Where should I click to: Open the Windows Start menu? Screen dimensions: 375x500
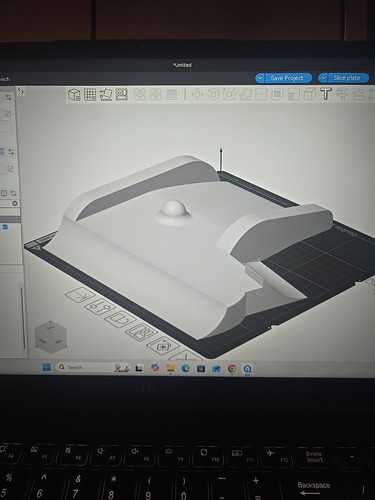[x=46, y=367]
